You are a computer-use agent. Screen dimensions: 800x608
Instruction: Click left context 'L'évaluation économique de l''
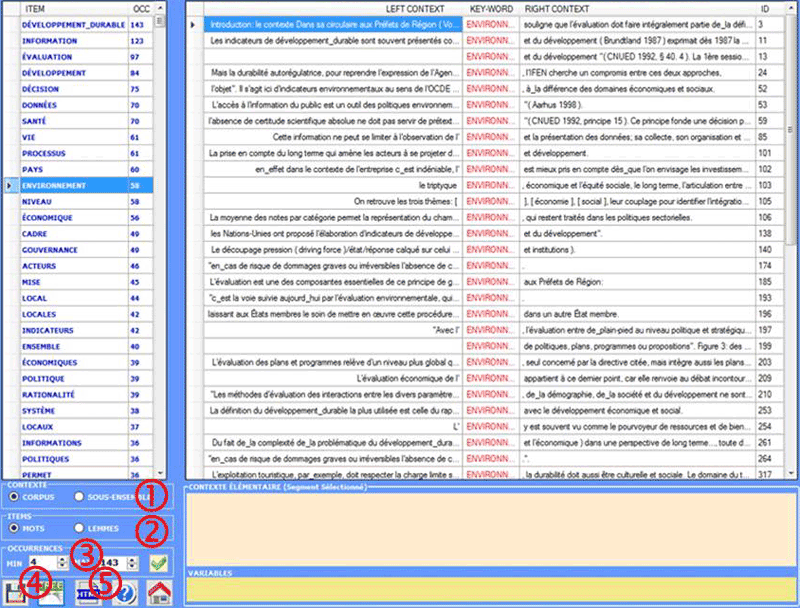(408, 378)
